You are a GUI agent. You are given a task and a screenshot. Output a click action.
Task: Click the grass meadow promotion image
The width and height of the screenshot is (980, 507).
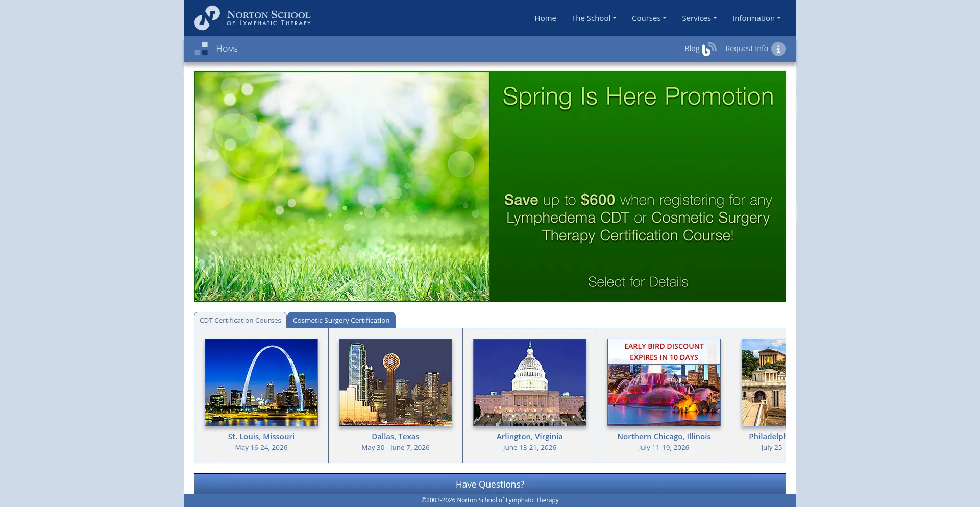[342, 186]
